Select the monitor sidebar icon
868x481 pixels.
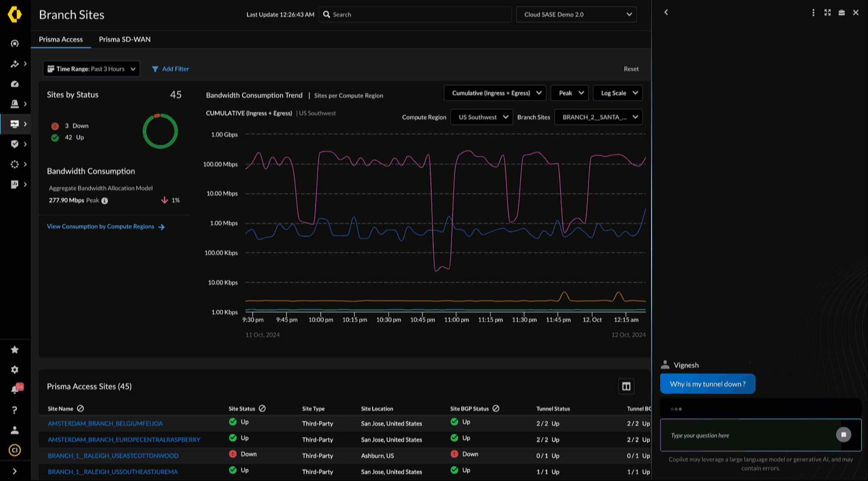click(14, 124)
